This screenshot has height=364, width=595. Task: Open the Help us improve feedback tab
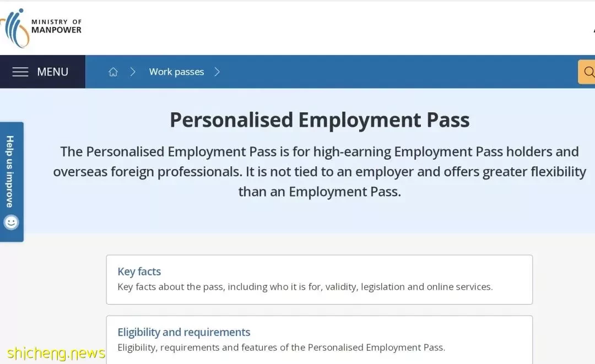point(12,182)
